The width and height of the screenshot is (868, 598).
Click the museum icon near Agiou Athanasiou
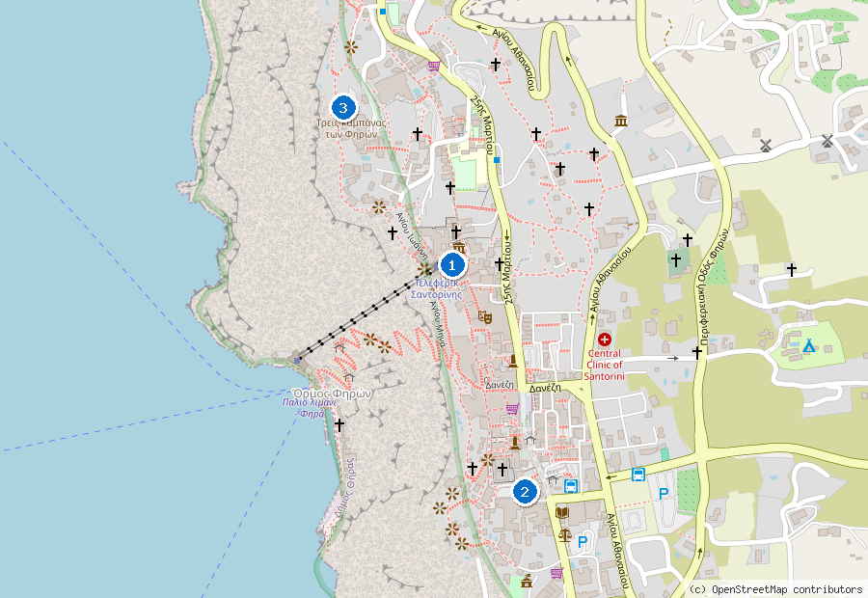[x=621, y=121]
